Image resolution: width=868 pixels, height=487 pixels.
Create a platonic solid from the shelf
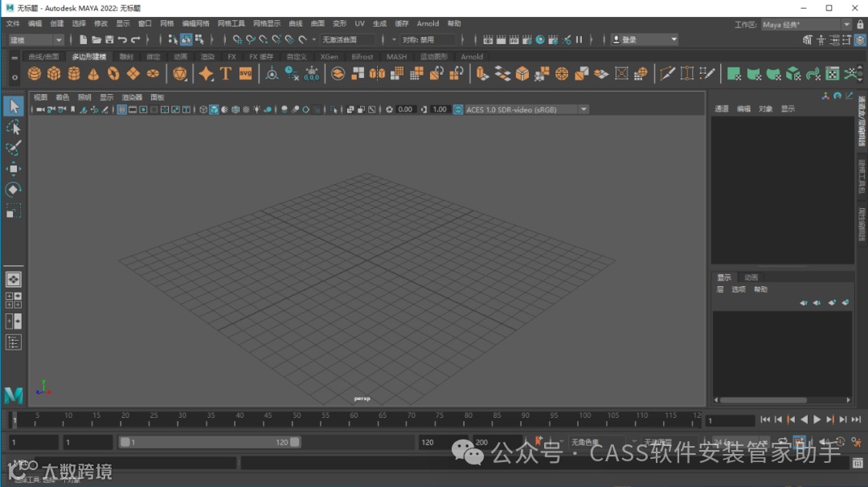(180, 74)
